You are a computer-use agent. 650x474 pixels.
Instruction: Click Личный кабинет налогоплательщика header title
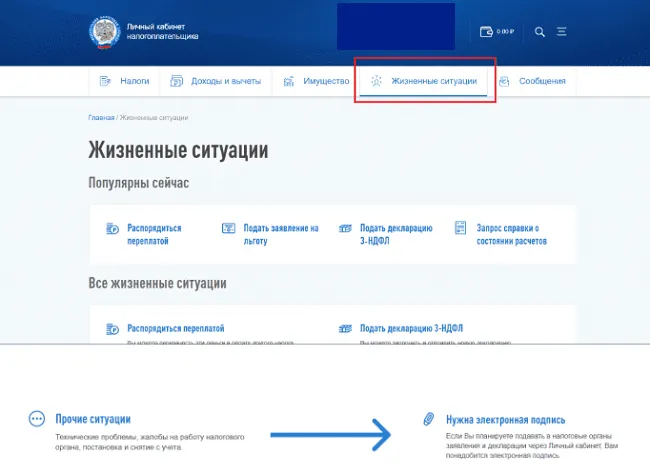pos(164,32)
